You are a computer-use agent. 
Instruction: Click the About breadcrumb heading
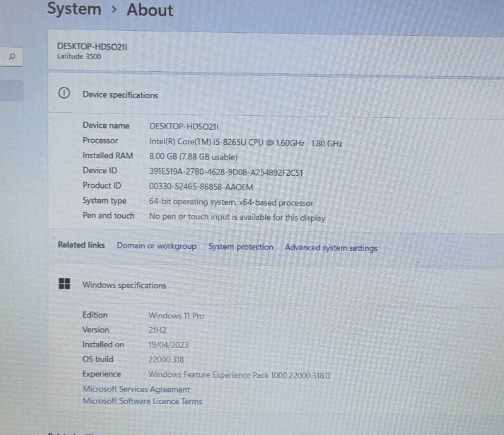[x=150, y=9]
